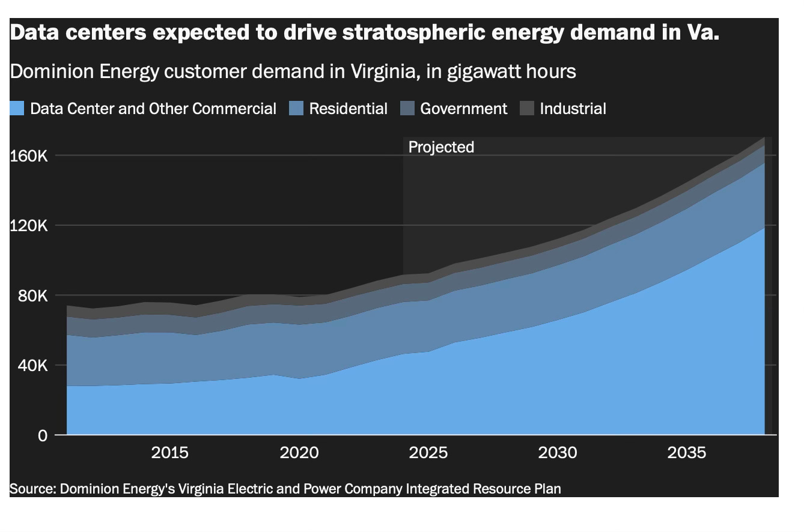Select the 'Residential' legend label
Viewport: 804px width, 532px height.
pos(349,109)
